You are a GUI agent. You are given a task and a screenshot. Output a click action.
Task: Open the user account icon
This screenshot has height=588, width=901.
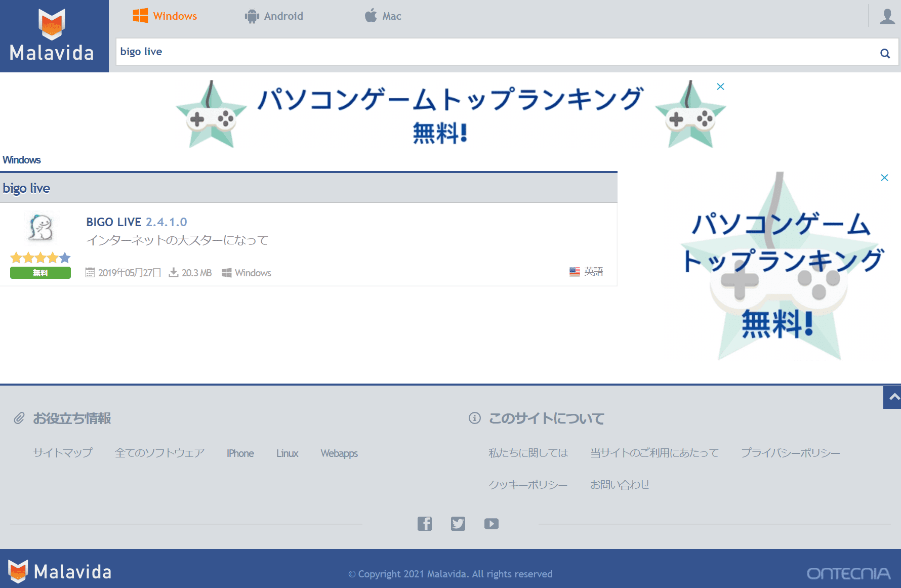(x=887, y=16)
